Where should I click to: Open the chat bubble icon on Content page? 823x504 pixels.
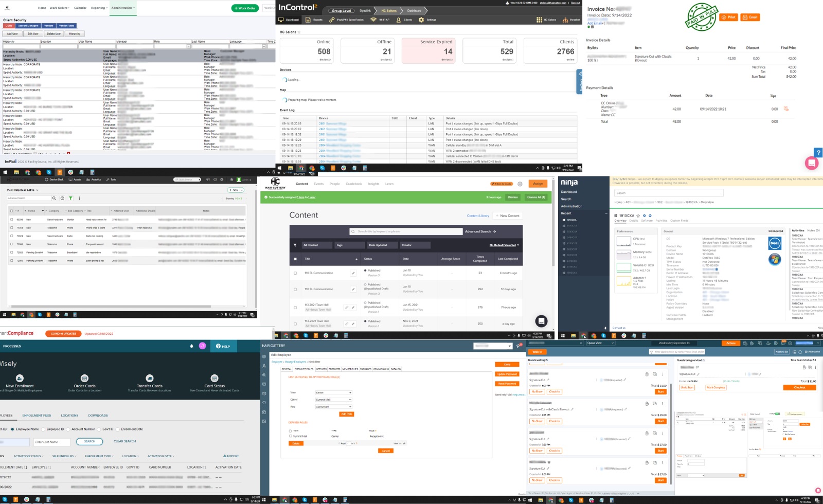pyautogui.click(x=541, y=321)
